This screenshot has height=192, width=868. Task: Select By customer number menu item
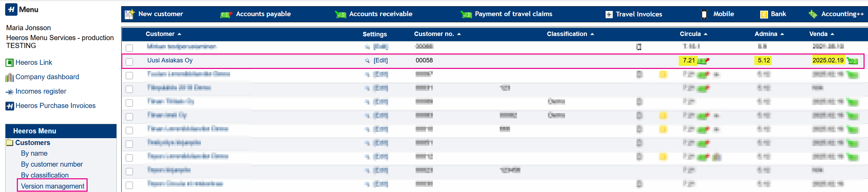52,164
